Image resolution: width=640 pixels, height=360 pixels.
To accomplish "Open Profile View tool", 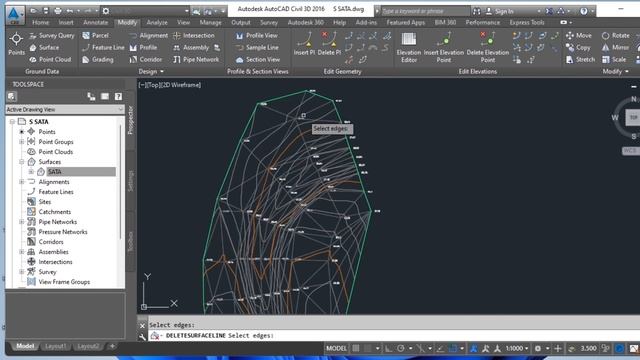I will 257,36.
